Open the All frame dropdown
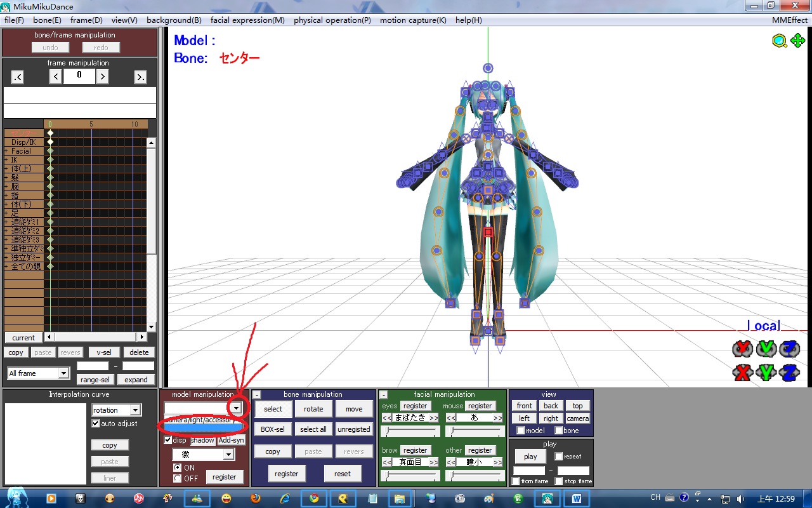Screen dimensions: 812x508 [63, 373]
